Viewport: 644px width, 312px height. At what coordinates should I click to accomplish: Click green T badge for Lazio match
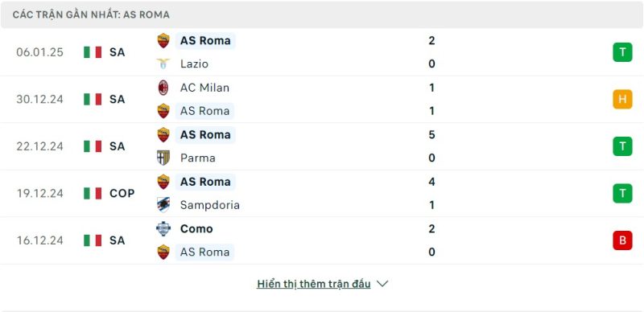[x=622, y=52]
